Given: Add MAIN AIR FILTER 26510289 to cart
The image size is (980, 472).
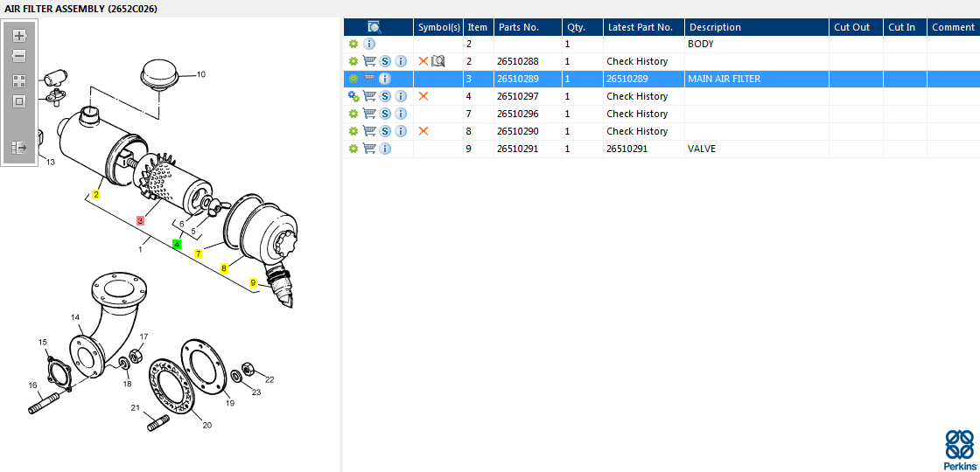Looking at the screenshot, I should [369, 79].
